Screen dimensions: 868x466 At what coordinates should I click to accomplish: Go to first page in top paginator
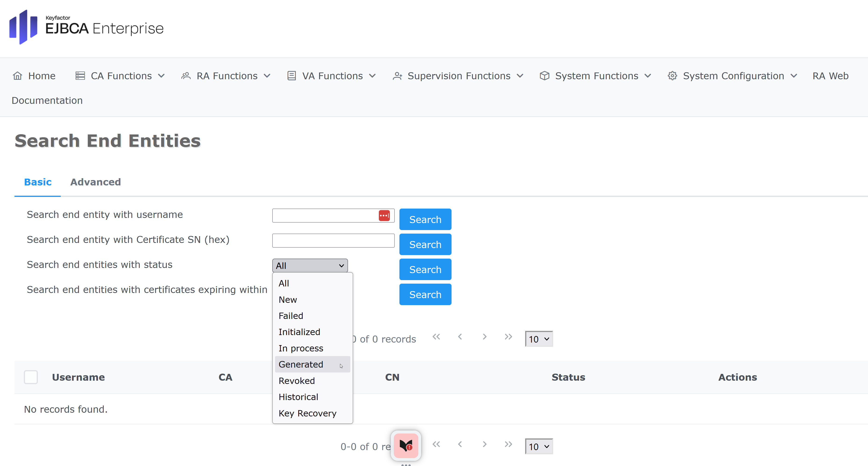(x=436, y=337)
